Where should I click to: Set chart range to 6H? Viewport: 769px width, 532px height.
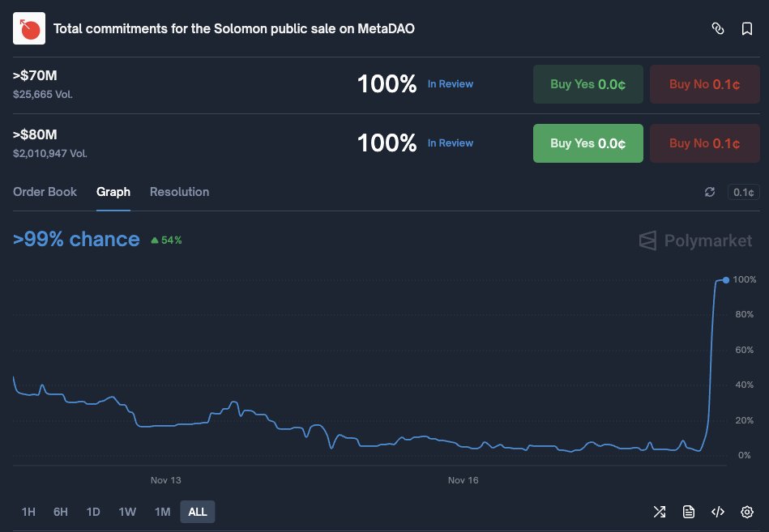[60, 512]
